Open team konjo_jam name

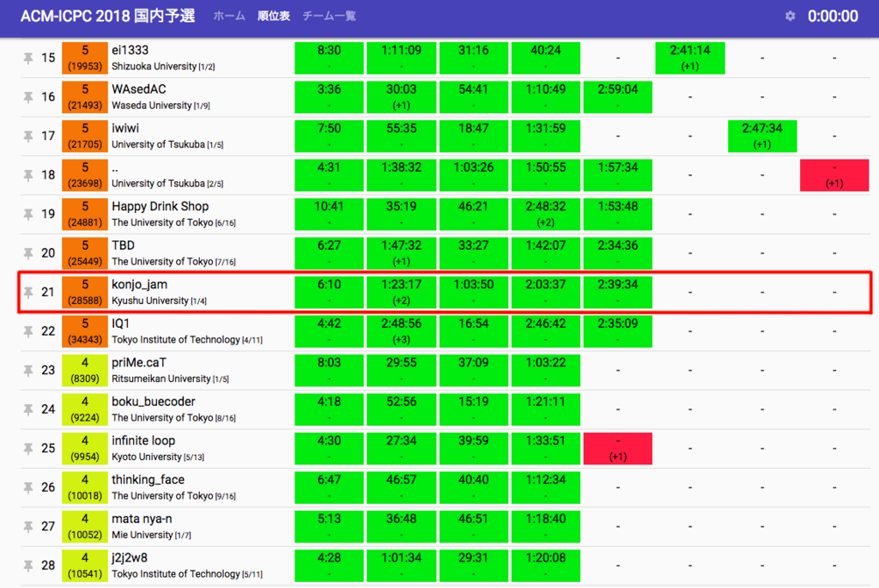coord(139,284)
